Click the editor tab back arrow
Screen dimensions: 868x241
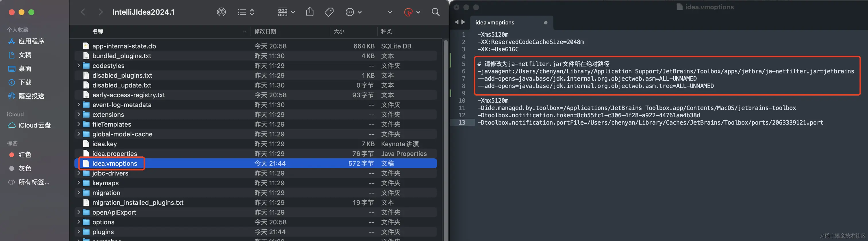pyautogui.click(x=456, y=22)
